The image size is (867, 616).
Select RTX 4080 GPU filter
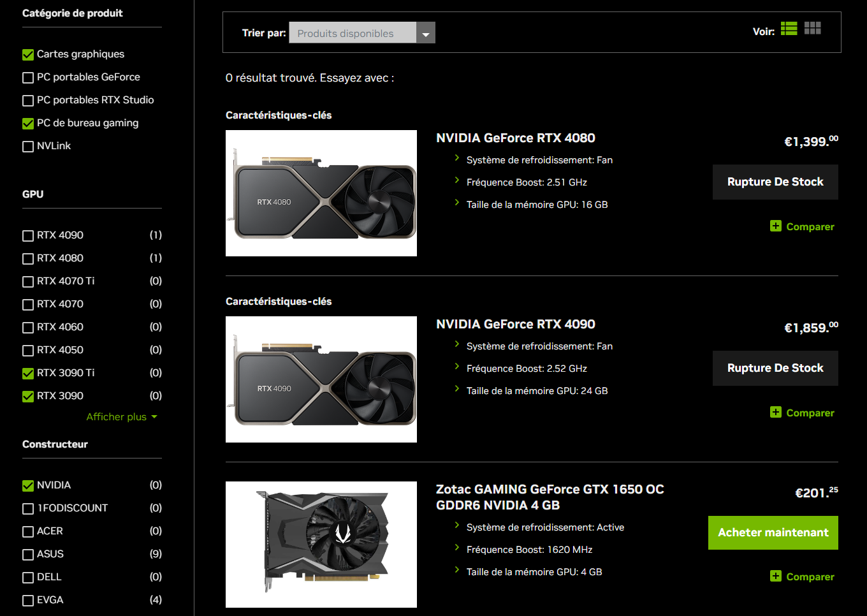(28, 259)
